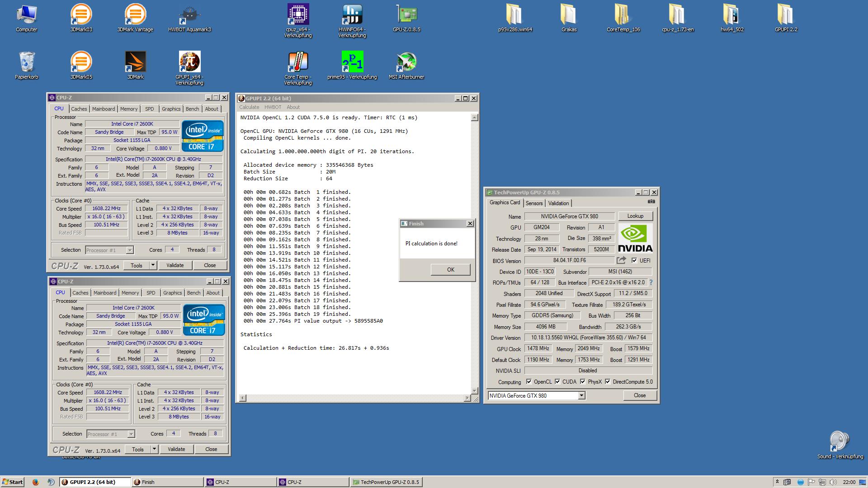Switch to Memory tab in upper CPU-Z
This screenshot has width=868, height=488.
pyautogui.click(x=129, y=109)
